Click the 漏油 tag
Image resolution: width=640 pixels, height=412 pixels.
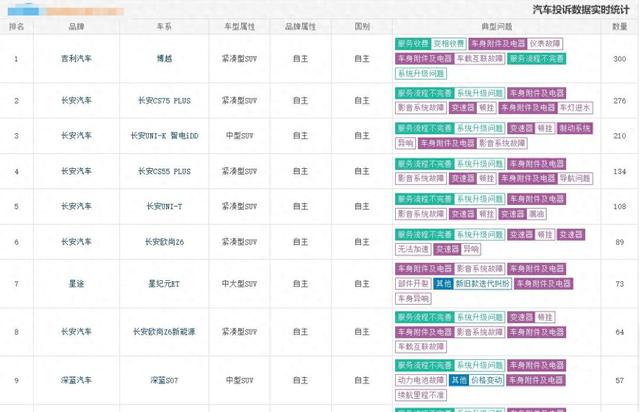(x=536, y=214)
